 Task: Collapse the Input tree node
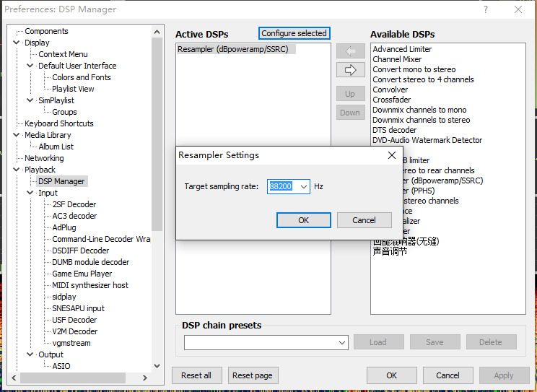click(30, 193)
